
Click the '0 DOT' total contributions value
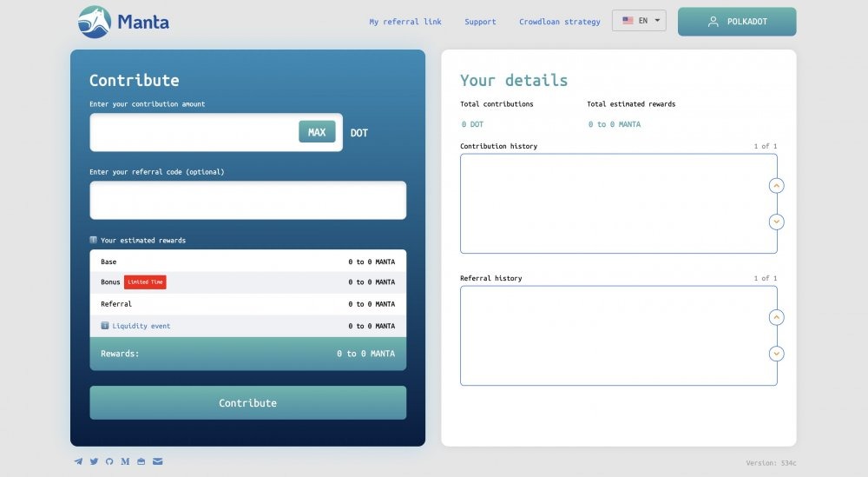(472, 124)
